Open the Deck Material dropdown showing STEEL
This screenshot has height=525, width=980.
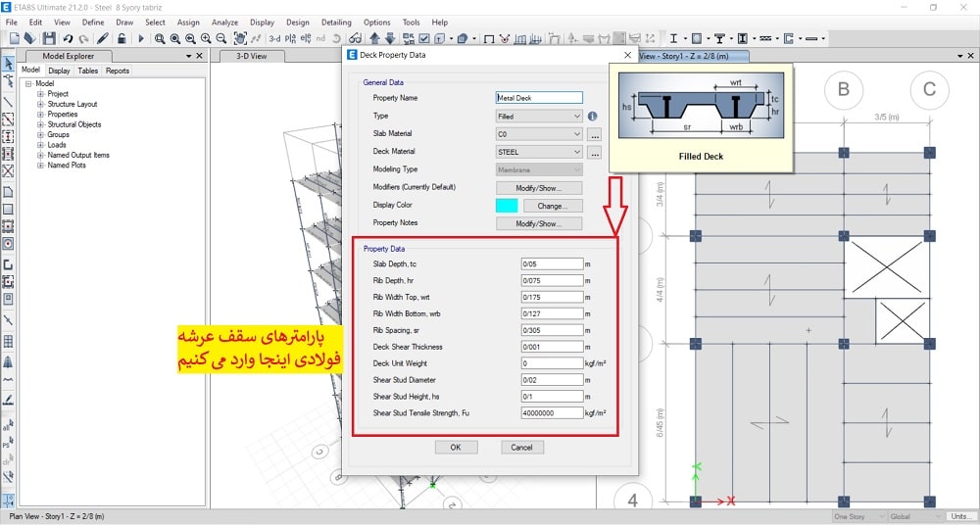coord(539,152)
